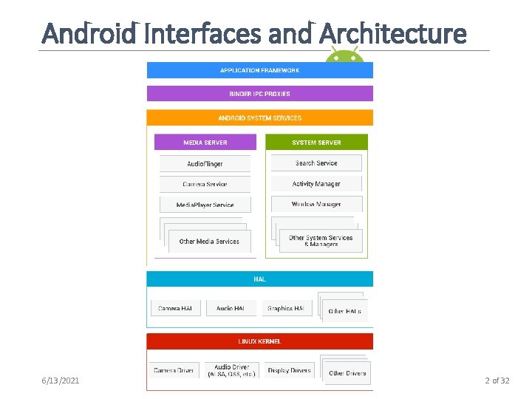
Task: Select the Application Framework bar
Action: [260, 70]
